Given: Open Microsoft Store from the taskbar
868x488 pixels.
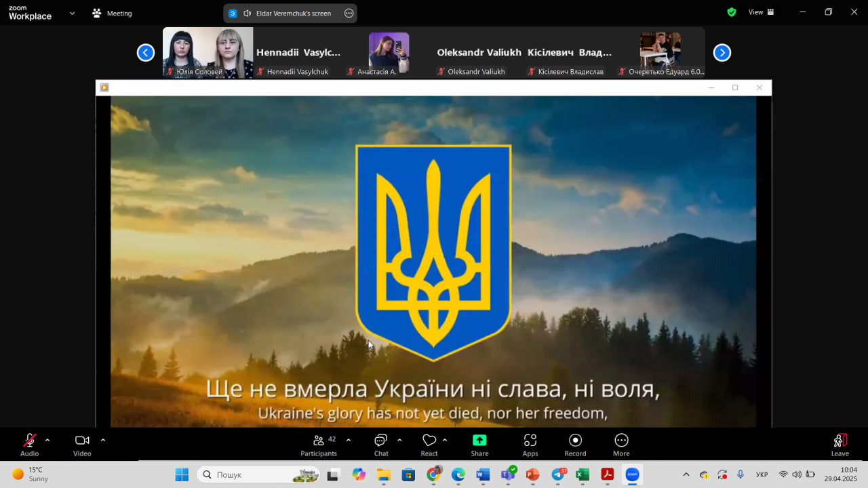Looking at the screenshot, I should coord(408,474).
